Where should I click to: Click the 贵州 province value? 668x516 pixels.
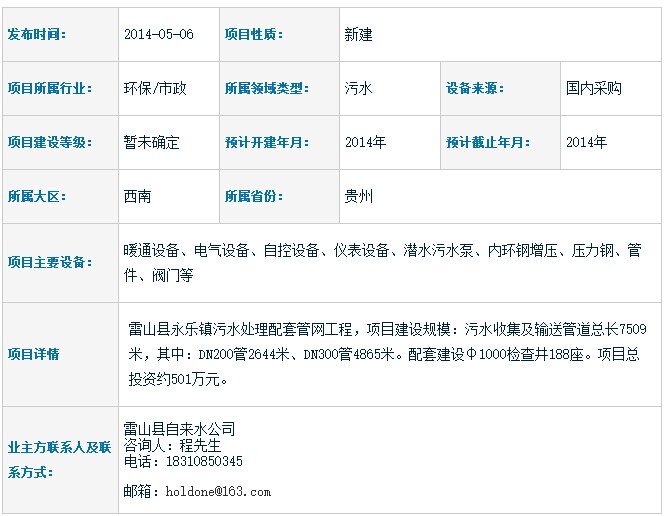point(358,196)
